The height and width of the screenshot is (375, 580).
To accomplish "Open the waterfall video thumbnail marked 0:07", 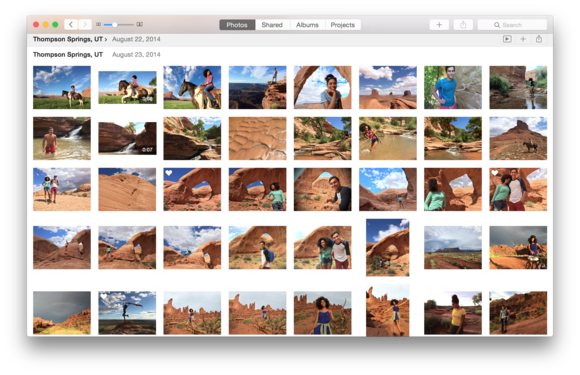I will click(127, 138).
